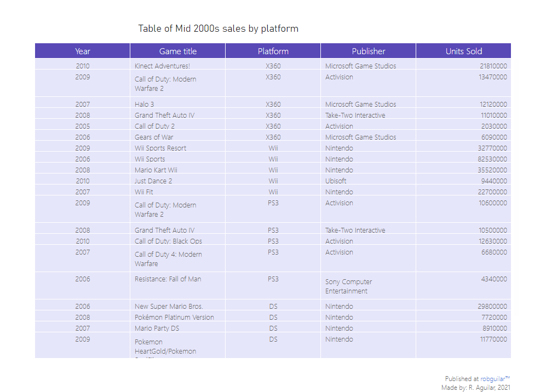Select the Year column header
This screenshot has height=392, width=546.
click(x=83, y=51)
